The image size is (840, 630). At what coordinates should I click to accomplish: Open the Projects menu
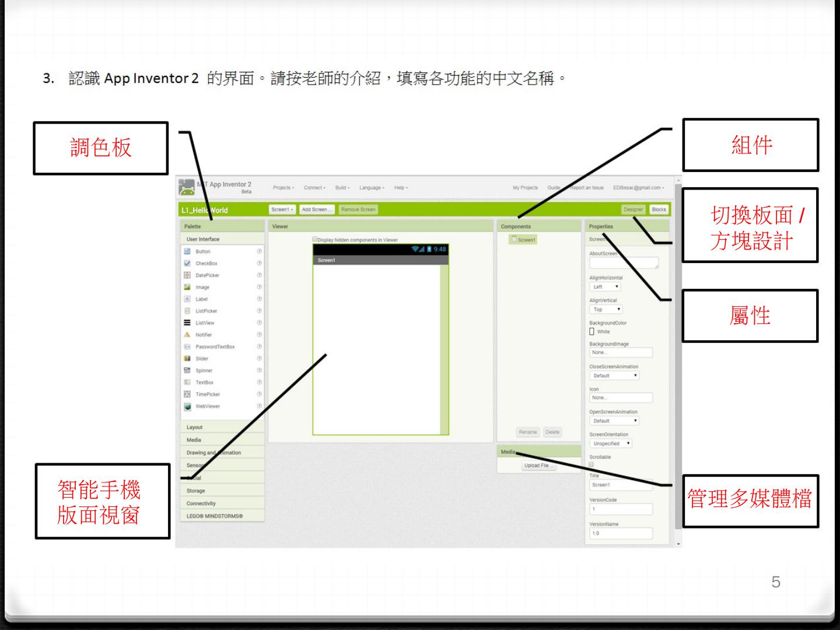tap(283, 188)
